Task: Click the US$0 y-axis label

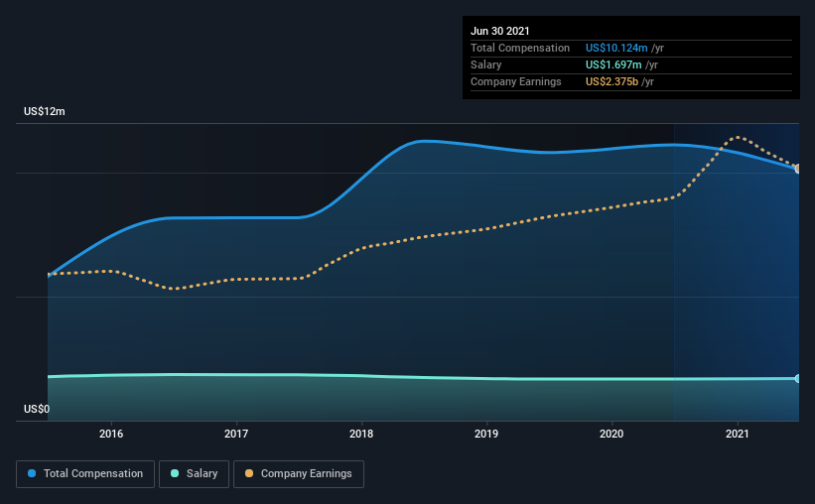Action: (37, 409)
